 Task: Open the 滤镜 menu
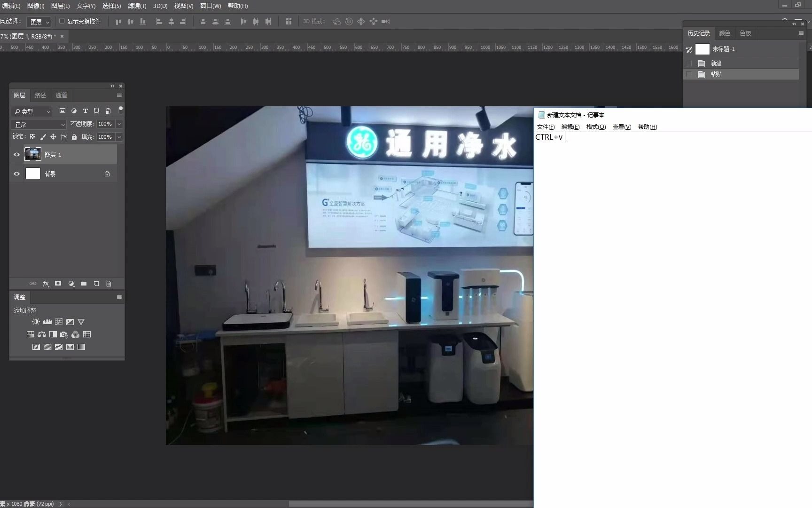[x=137, y=6]
